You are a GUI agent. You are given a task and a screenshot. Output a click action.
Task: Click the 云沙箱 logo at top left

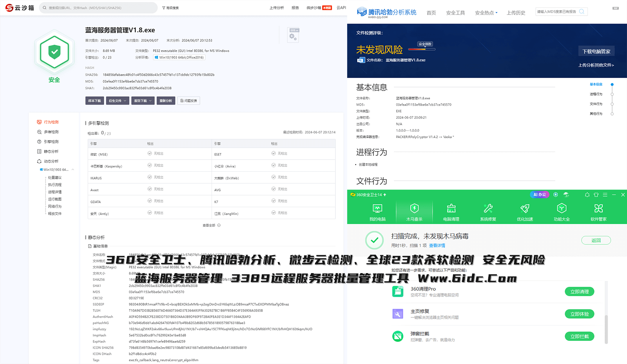pyautogui.click(x=20, y=7)
